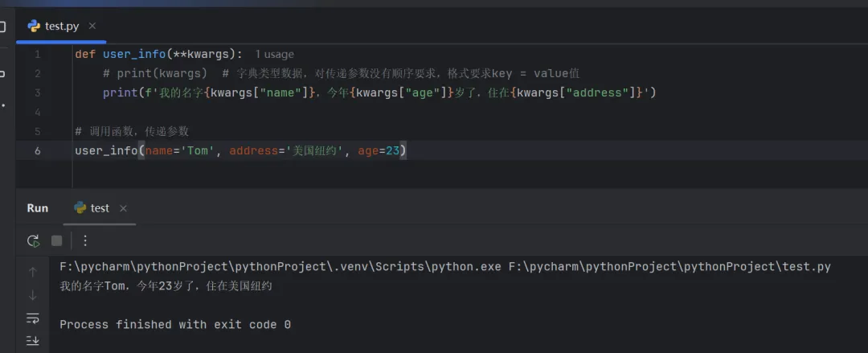
Task: Switch to the test run configuration tab
Action: 99,208
